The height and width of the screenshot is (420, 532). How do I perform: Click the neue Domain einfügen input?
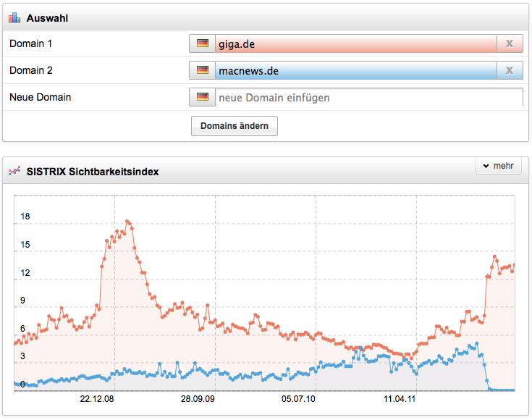(368, 97)
